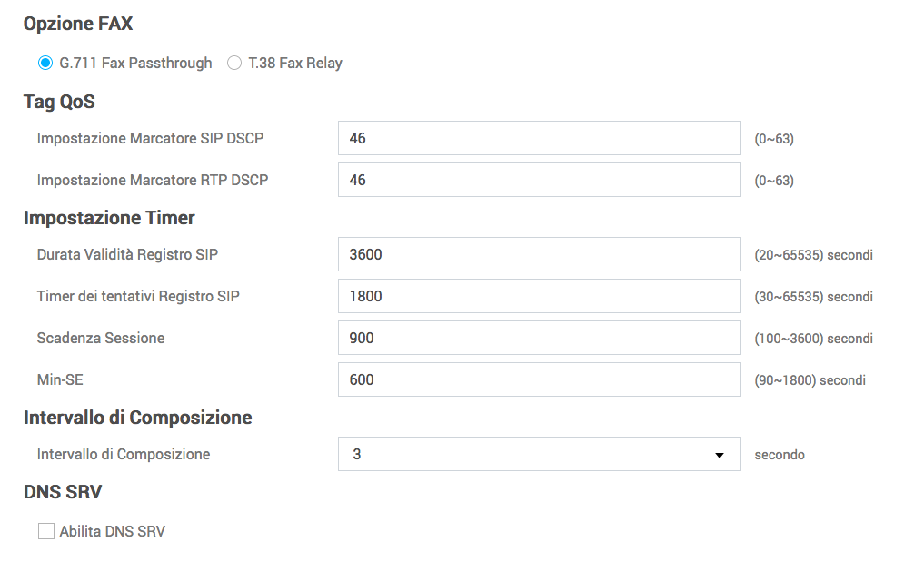Focus the RTP DSCP marker input field

click(539, 180)
